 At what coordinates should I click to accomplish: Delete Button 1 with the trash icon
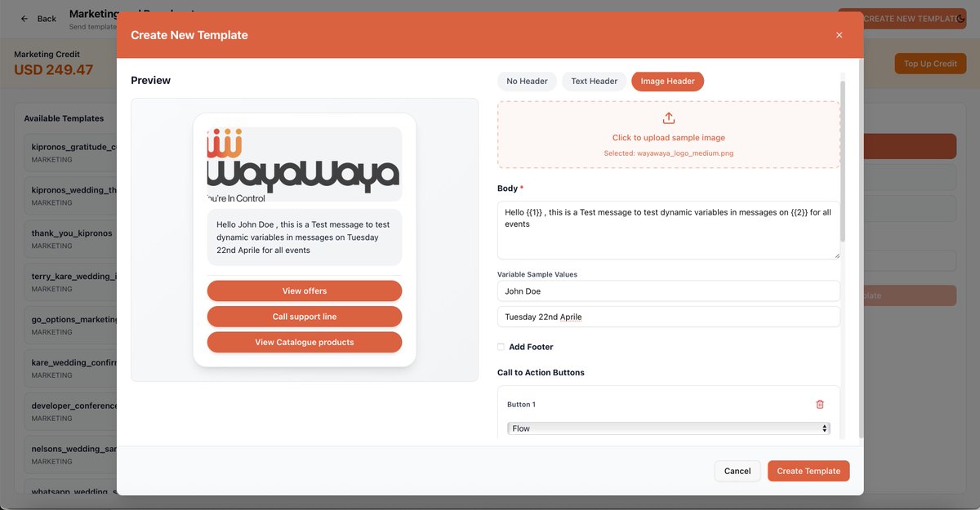(820, 404)
